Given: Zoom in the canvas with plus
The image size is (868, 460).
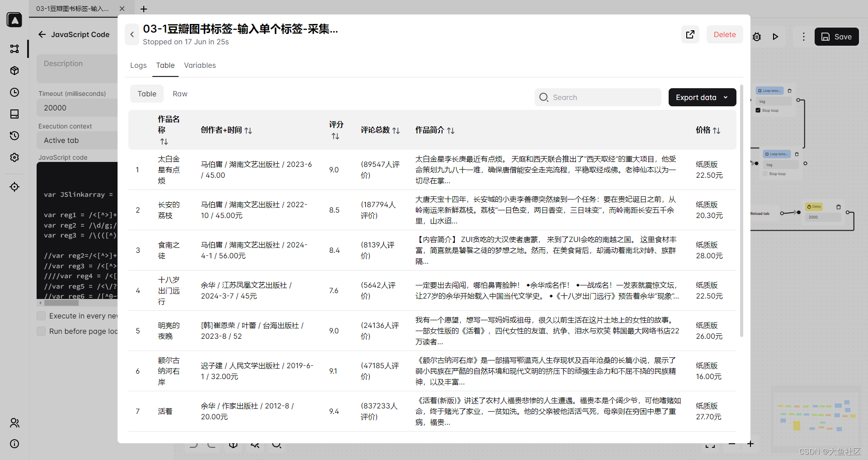Looking at the screenshot, I should point(750,444).
